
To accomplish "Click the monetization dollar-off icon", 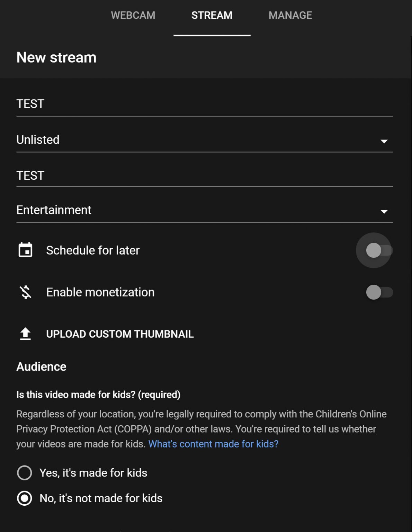I will tap(25, 292).
